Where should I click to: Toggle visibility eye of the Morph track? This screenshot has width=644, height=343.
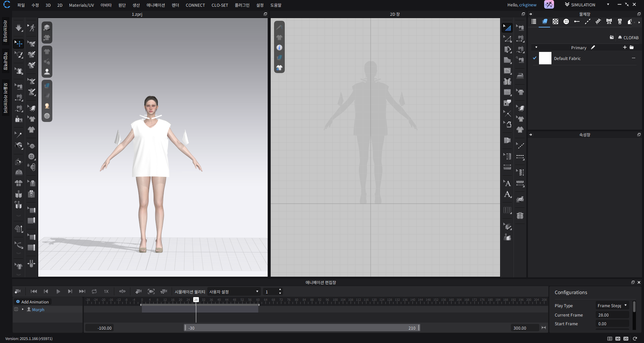tap(16, 310)
